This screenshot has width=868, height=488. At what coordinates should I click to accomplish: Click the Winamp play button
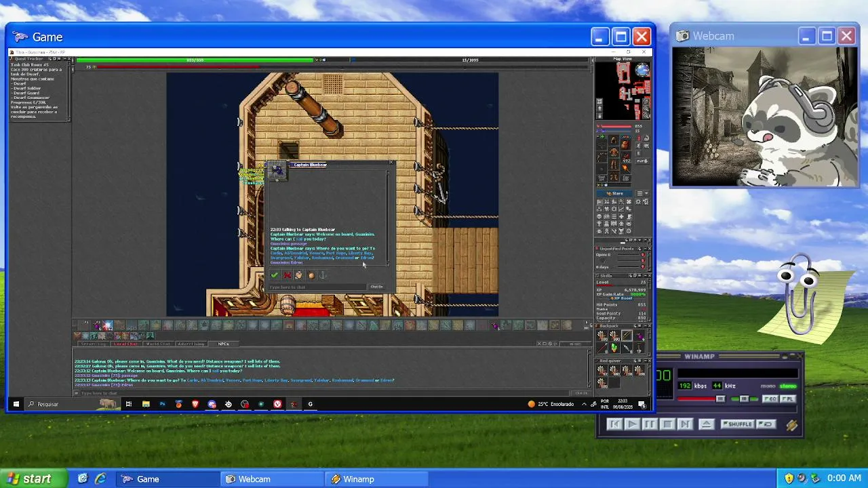pyautogui.click(x=632, y=424)
